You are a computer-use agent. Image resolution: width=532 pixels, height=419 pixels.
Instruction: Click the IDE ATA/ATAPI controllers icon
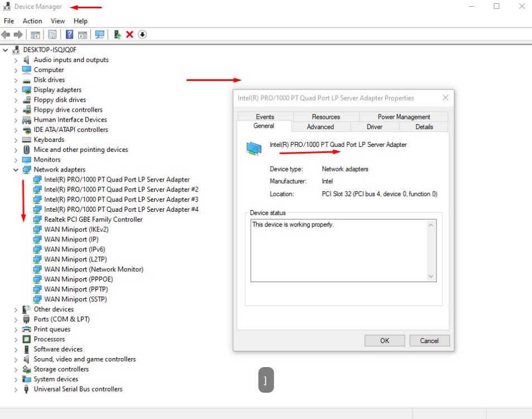point(26,130)
